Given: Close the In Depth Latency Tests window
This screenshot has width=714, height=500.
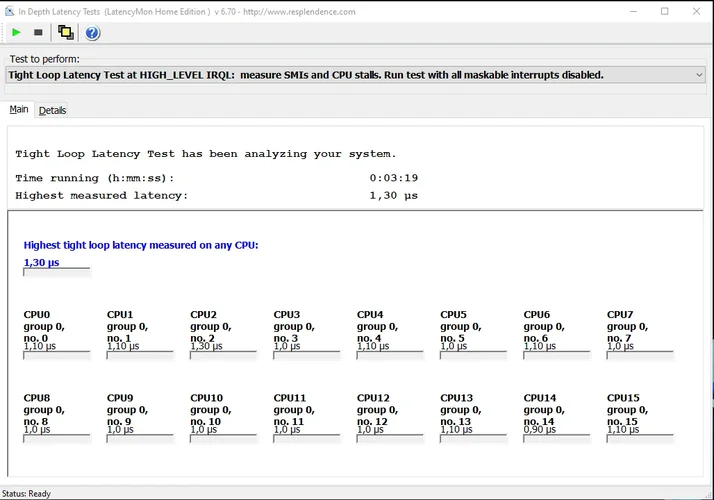Looking at the screenshot, I should tap(697, 11).
